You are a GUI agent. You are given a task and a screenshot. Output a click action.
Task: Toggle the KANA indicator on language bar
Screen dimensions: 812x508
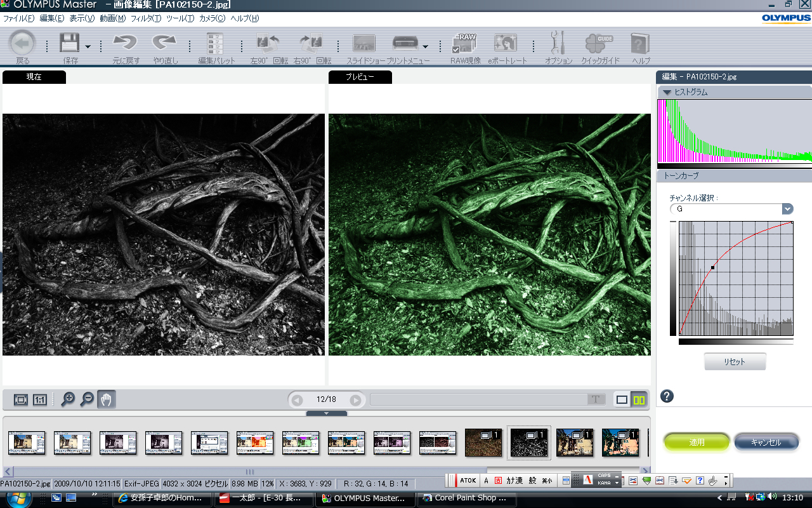pos(604,483)
